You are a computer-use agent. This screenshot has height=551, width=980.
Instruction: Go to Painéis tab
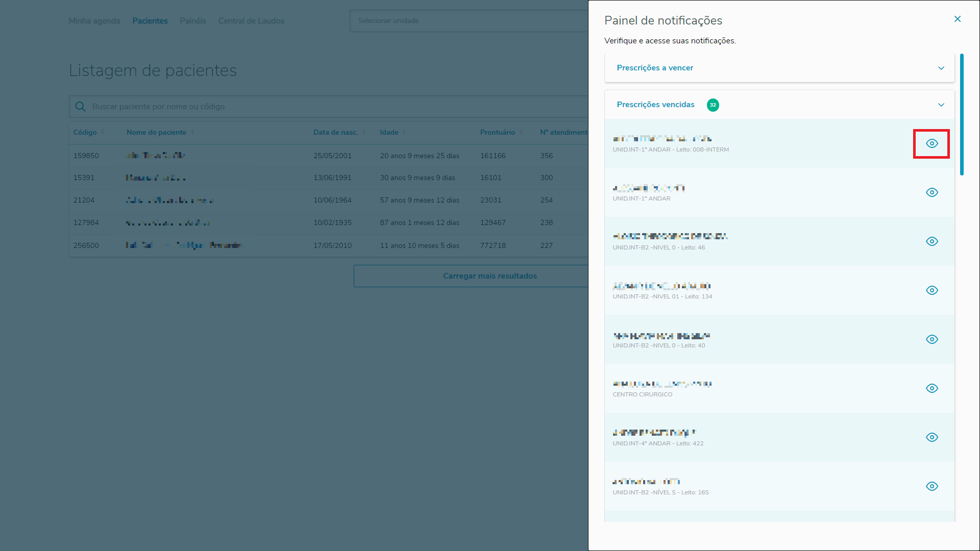[192, 21]
